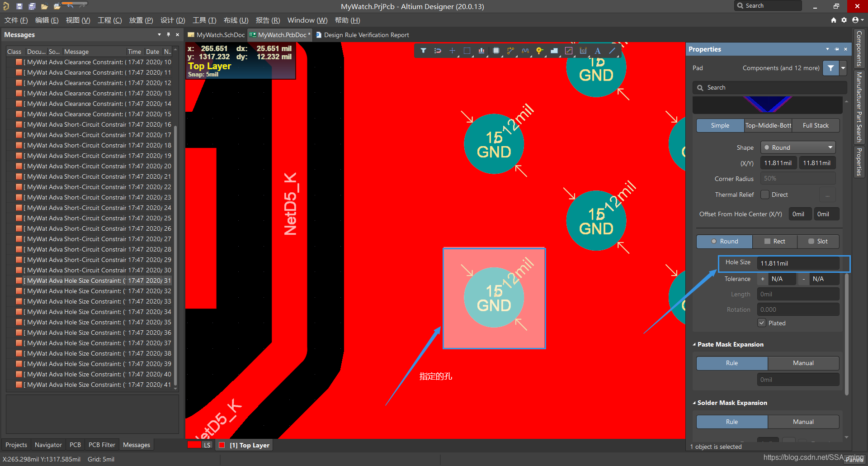Click the selection filter icon in PCB toolbar
The width and height of the screenshot is (868, 466).
[423, 51]
